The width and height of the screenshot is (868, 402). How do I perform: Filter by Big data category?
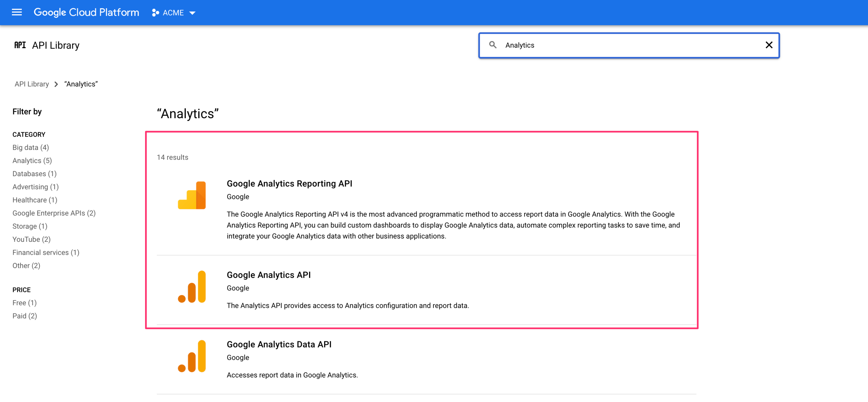coord(31,148)
